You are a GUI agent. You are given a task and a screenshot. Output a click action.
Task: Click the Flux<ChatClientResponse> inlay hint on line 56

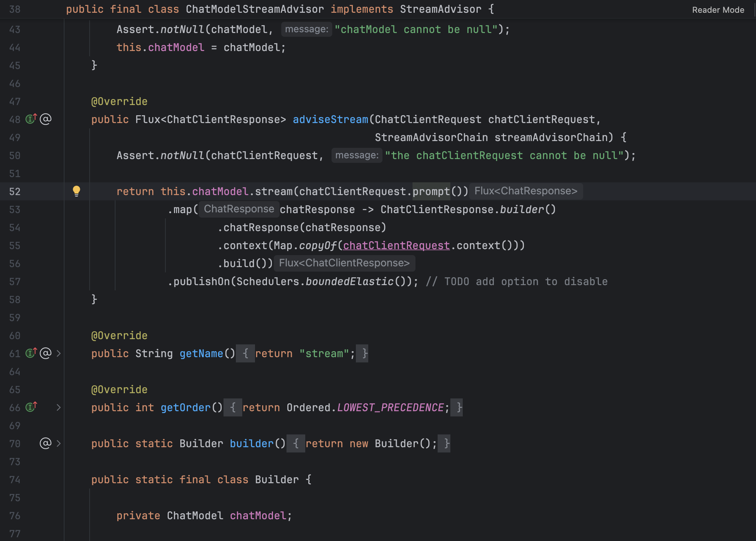click(x=344, y=263)
